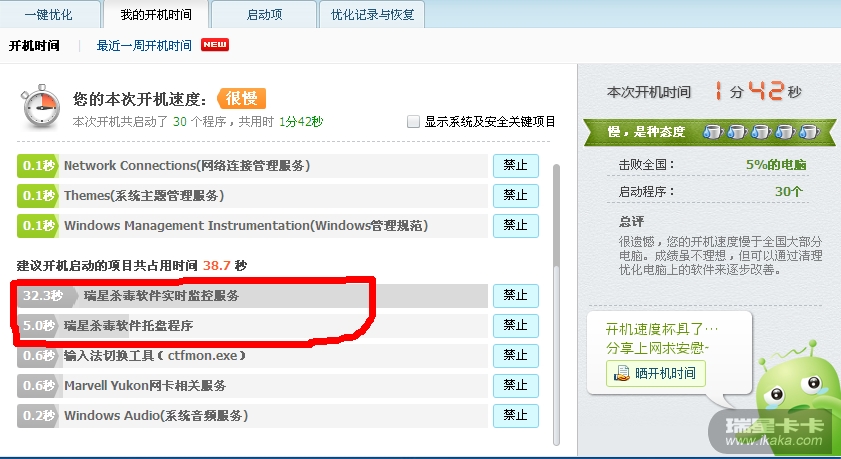
Task: Open the 优化记录与恢复 tab
Action: click(x=372, y=14)
